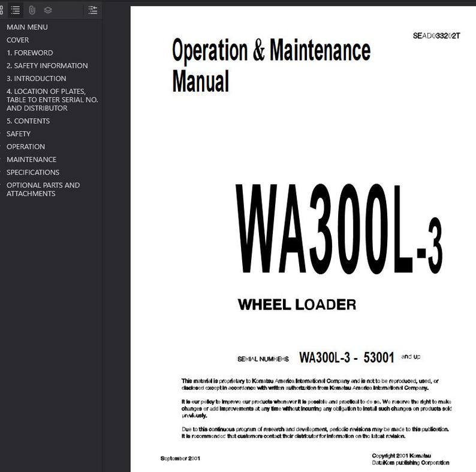The height and width of the screenshot is (472, 476).
Task: Go to 2. SAFETY INFORMATION section
Action: (47, 65)
